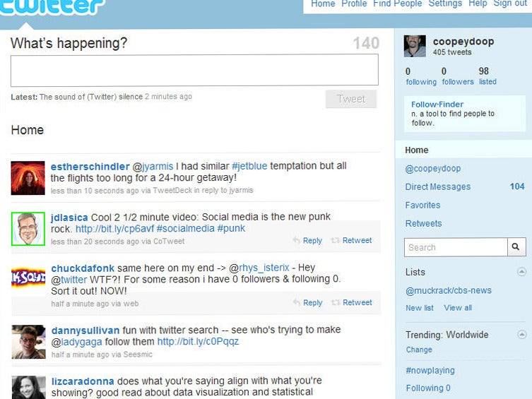Screen dimensions: 532x399
Task: Click Reply on jdlasica tweet
Action: (x=312, y=240)
